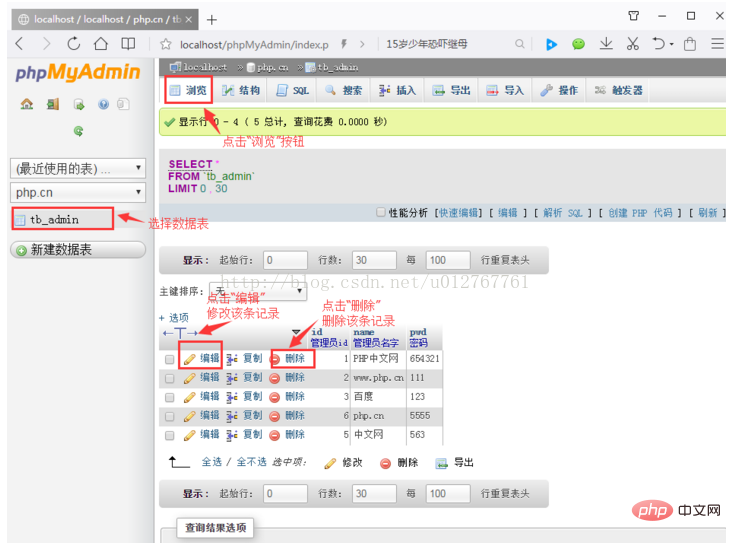
Task: Open the 导出 export tab
Action: [x=451, y=90]
